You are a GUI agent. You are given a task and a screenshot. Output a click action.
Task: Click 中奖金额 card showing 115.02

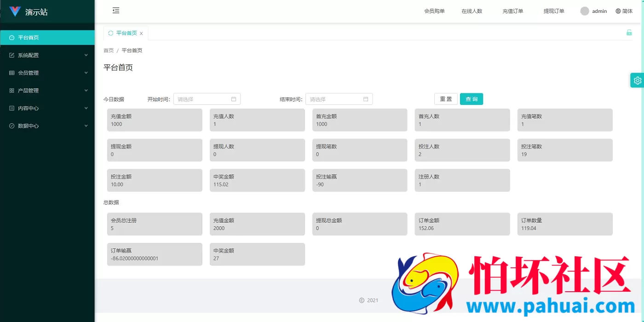point(257,180)
